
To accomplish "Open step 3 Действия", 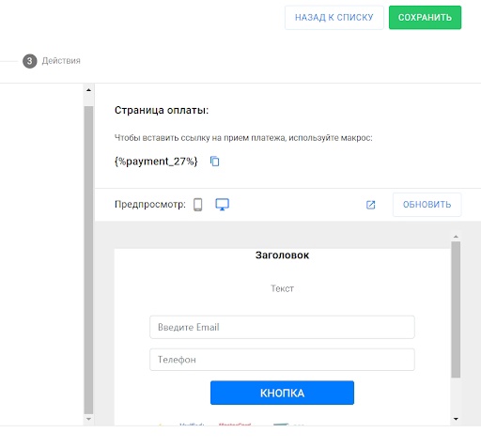I will pos(52,61).
